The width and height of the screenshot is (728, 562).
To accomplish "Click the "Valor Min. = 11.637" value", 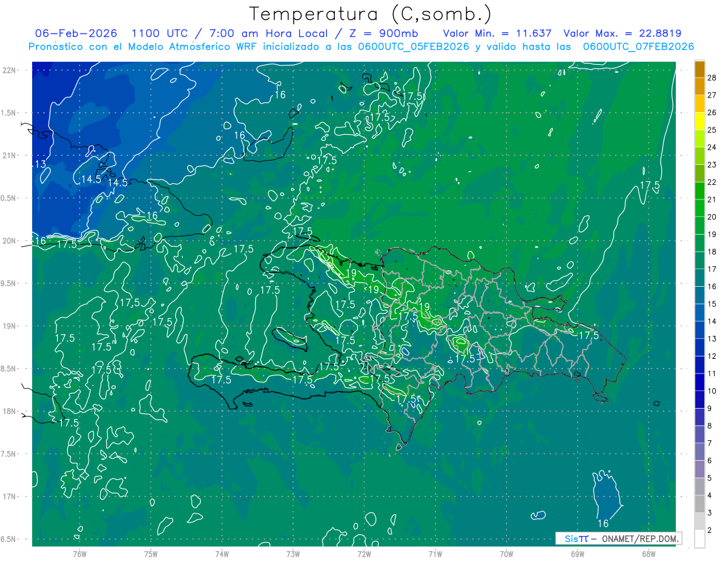I will pyautogui.click(x=497, y=33).
